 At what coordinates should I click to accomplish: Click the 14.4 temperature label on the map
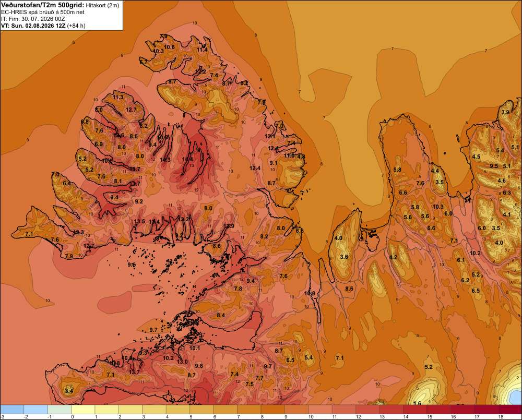[x=187, y=160]
